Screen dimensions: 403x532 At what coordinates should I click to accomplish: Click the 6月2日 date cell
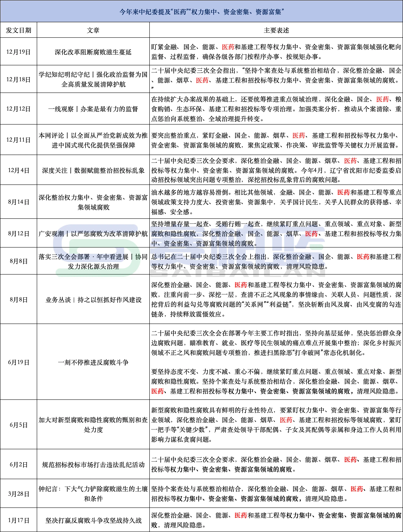pyautogui.click(x=19, y=465)
